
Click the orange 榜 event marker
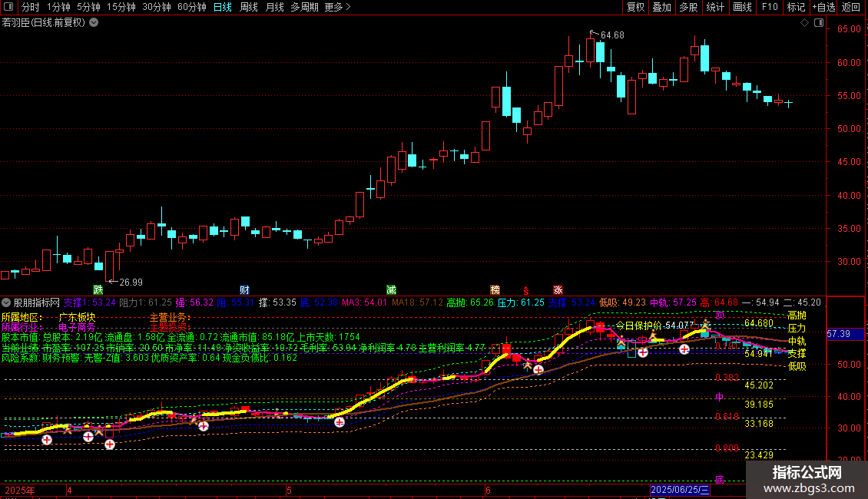(495, 289)
